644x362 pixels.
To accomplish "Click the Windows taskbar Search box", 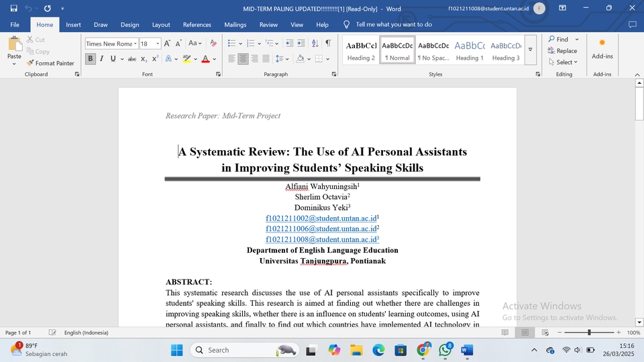I will pos(244,350).
